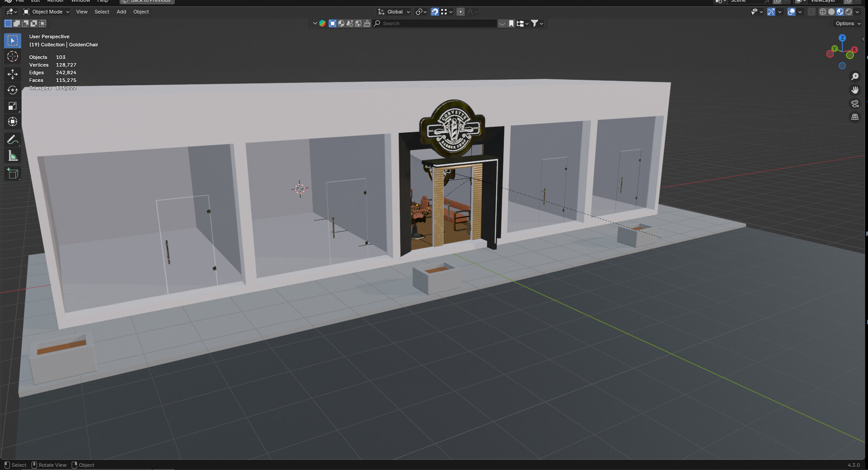Toggle the snap magnet button
Viewport: 868px width, 470px height.
click(435, 12)
